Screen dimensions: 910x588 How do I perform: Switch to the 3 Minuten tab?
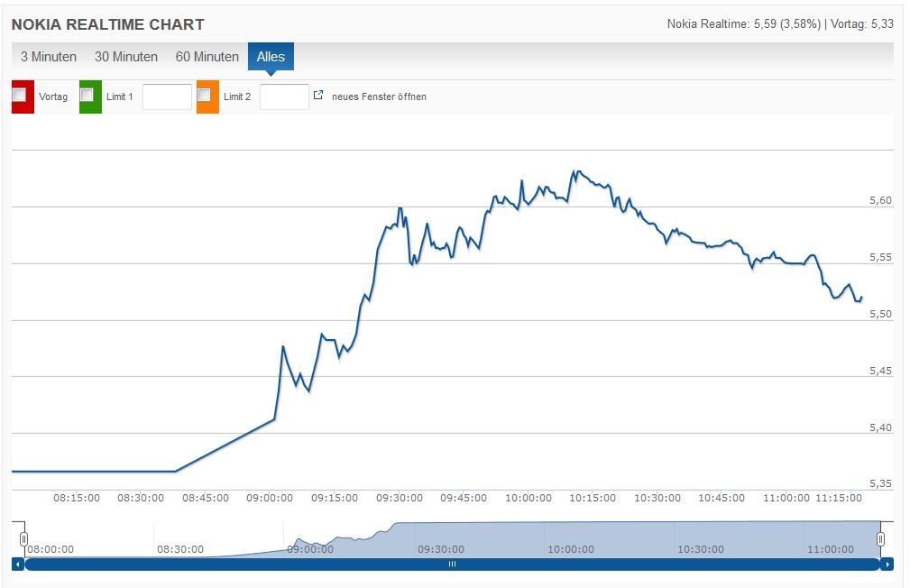pyautogui.click(x=49, y=57)
